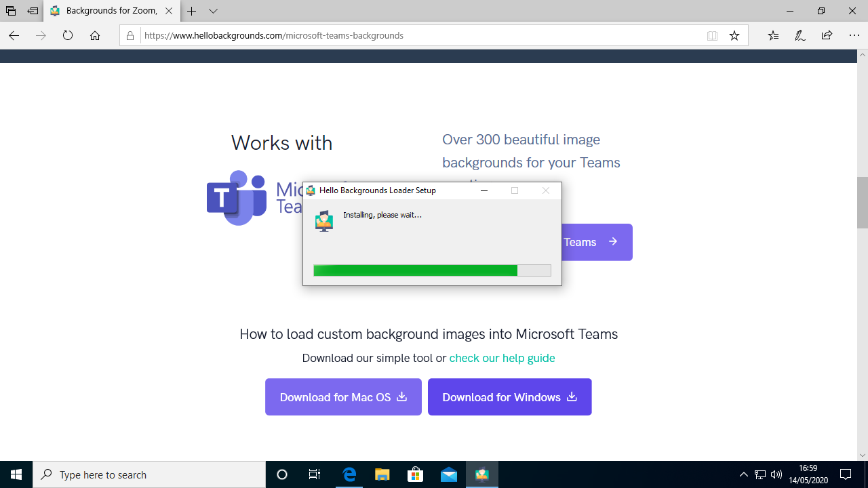The image size is (868, 488).
Task: Click the installer progress bar
Action: [x=432, y=270]
